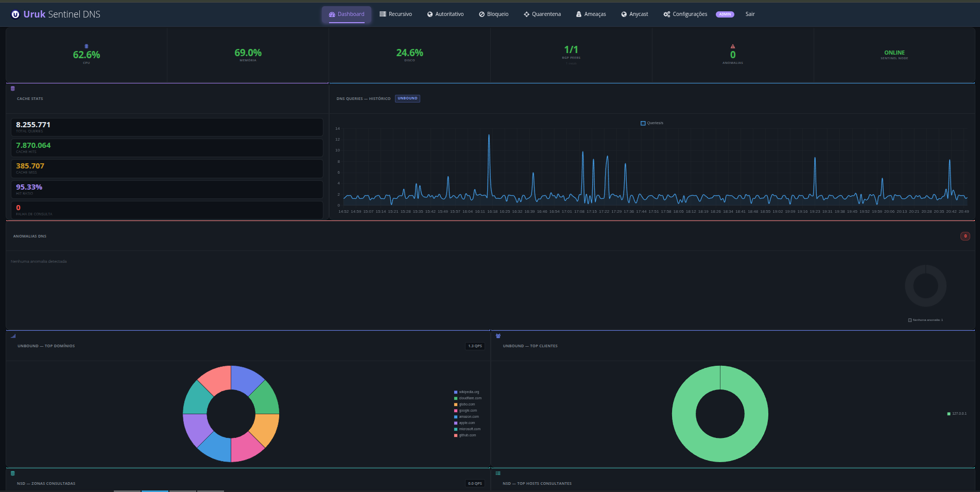This screenshot has height=492, width=980.
Task: Click the Uruk Sentinel DNS logo icon
Action: [15, 14]
